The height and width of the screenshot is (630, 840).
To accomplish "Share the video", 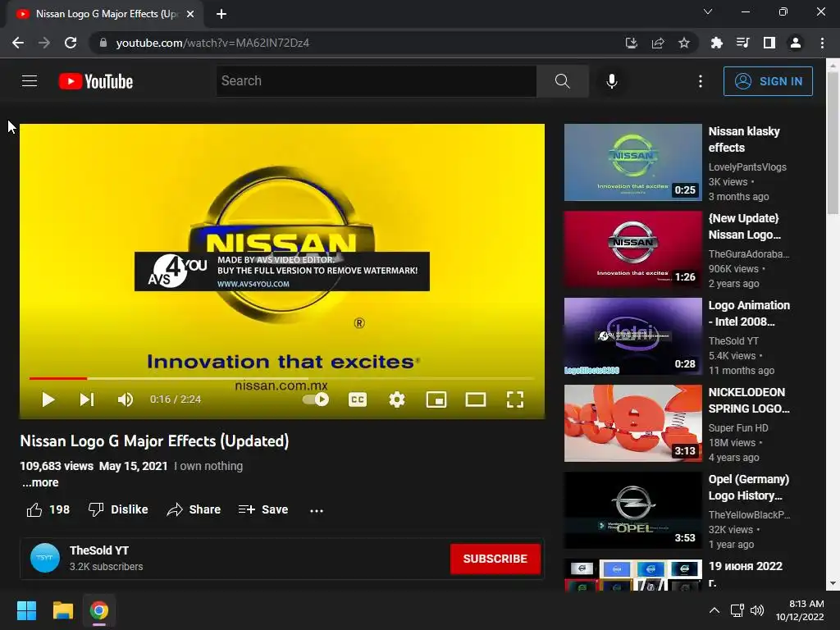I will coord(194,509).
